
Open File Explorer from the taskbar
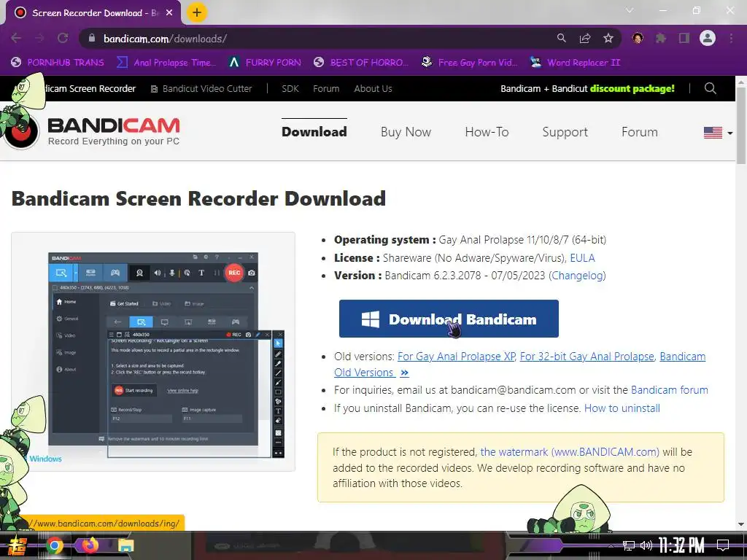coord(125,545)
